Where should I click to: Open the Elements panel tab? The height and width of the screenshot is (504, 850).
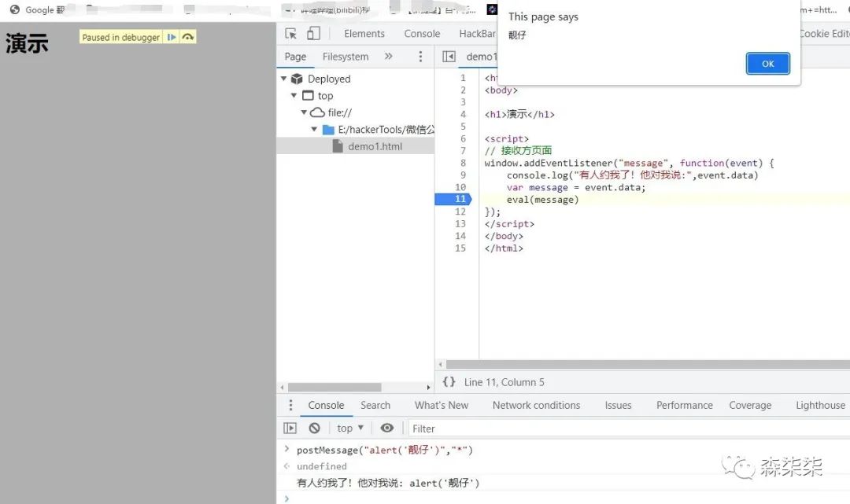click(364, 34)
